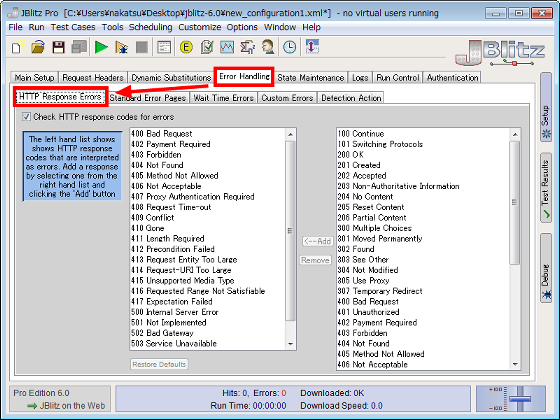This screenshot has width=560, height=420.
Task: Open the Help menu
Action: [x=311, y=27]
